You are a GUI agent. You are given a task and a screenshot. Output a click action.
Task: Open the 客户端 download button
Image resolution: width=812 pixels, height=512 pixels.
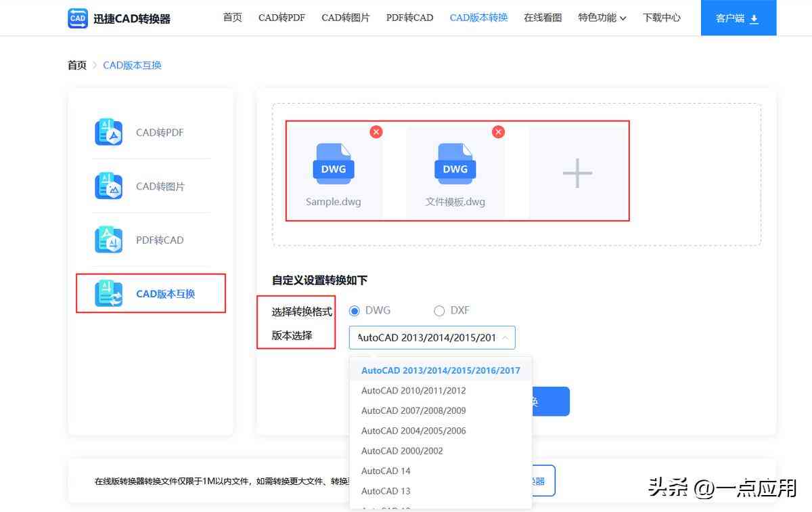[x=738, y=18]
